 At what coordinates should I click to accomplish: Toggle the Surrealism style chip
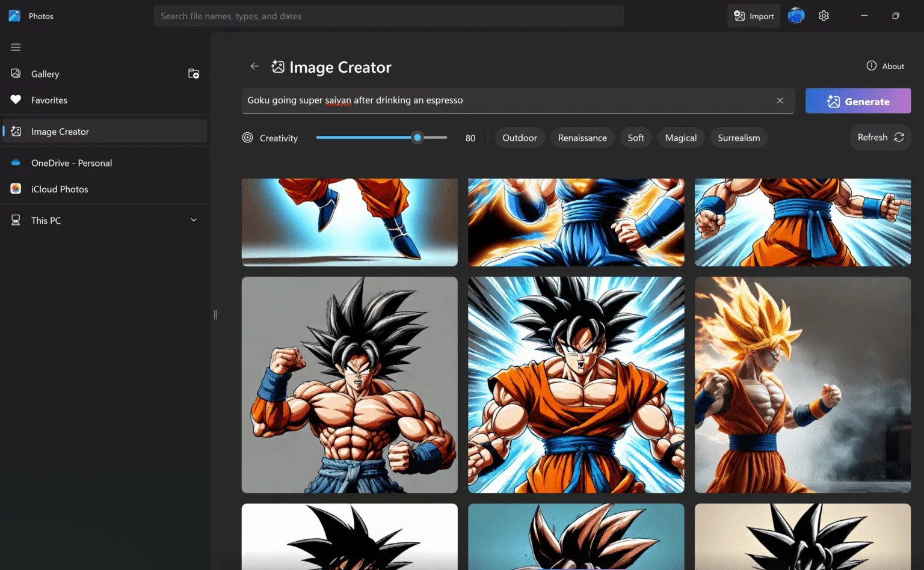click(x=738, y=138)
